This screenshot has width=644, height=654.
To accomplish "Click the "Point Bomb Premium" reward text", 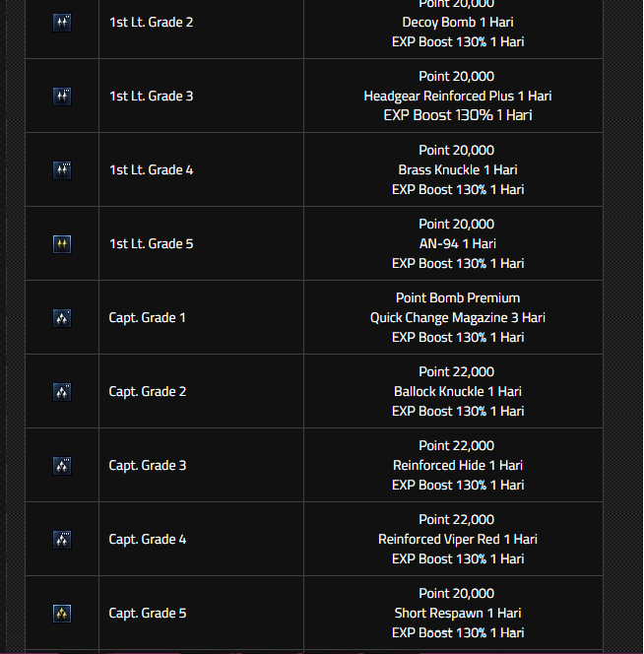I will click(x=457, y=297).
